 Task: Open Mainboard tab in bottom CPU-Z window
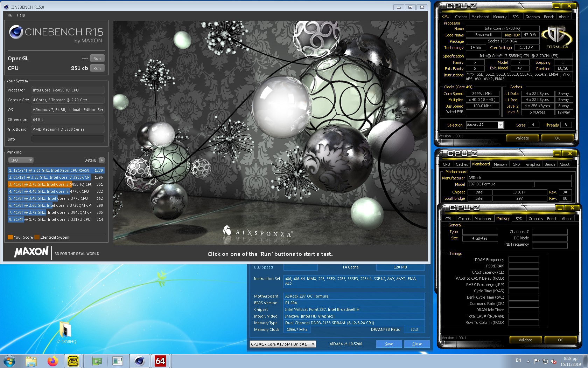coord(483,219)
